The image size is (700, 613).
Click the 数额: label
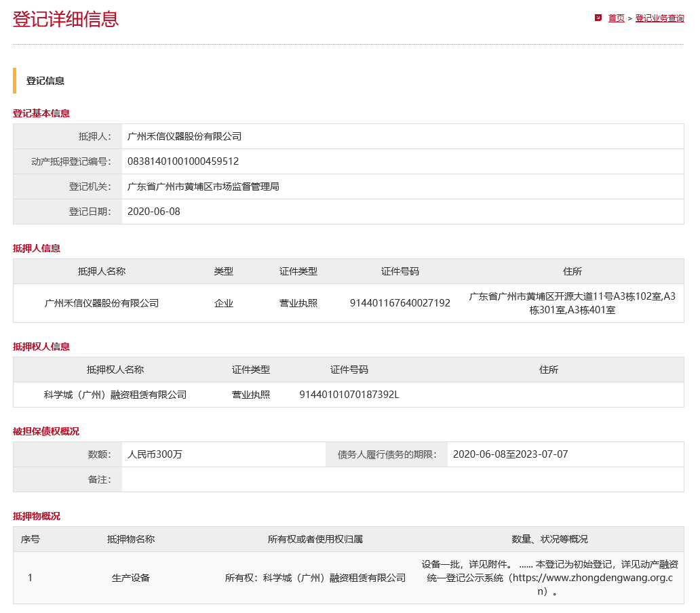tap(99, 454)
